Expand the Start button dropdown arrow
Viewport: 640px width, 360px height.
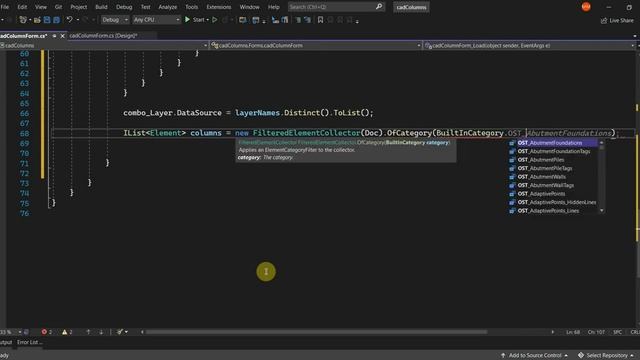207,20
